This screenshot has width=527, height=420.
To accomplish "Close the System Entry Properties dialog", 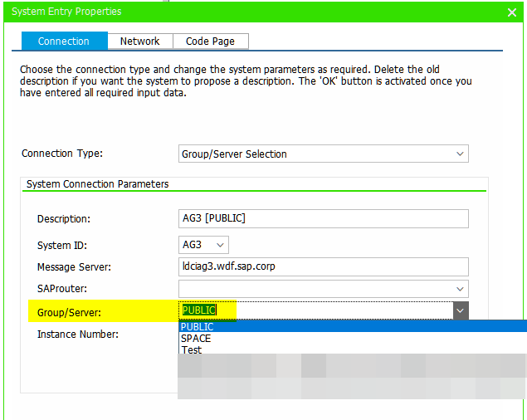I will [x=511, y=12].
